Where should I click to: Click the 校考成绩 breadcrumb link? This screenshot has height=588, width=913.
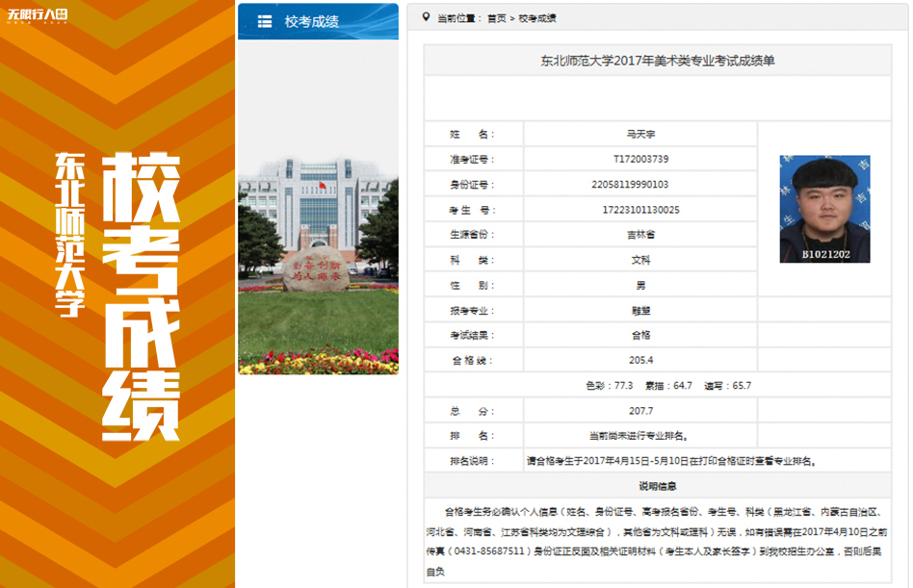[x=536, y=18]
